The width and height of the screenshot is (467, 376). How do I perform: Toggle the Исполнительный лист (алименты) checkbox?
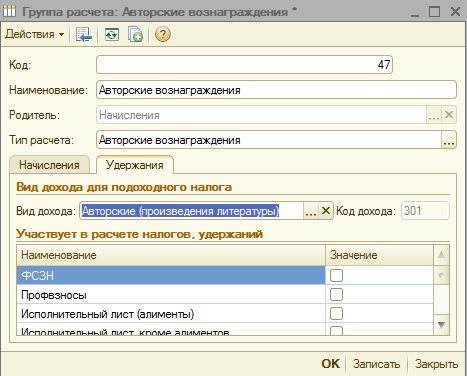pyautogui.click(x=336, y=314)
